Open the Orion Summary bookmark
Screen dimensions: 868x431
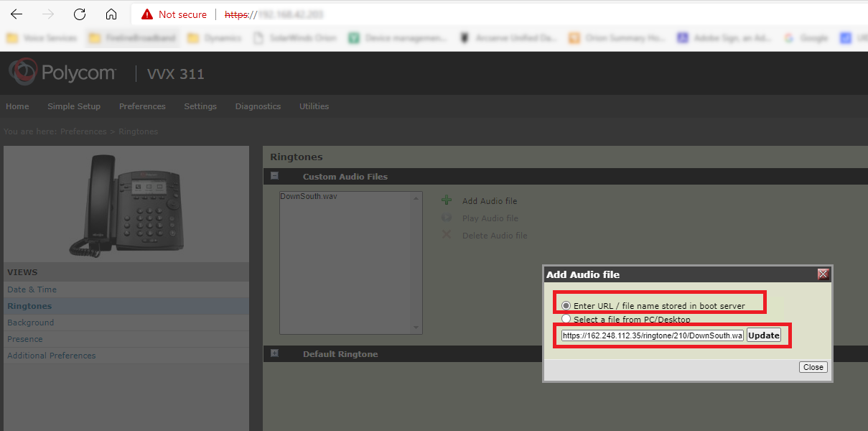coord(617,38)
